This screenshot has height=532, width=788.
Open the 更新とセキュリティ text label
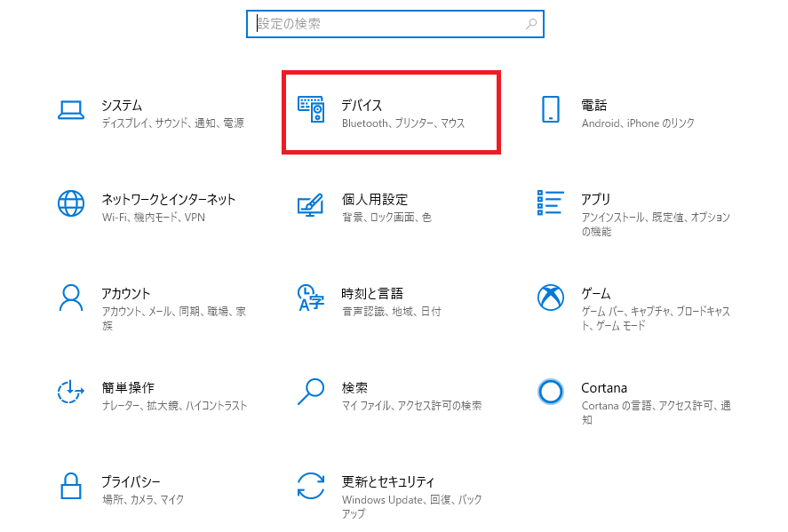pyautogui.click(x=388, y=481)
